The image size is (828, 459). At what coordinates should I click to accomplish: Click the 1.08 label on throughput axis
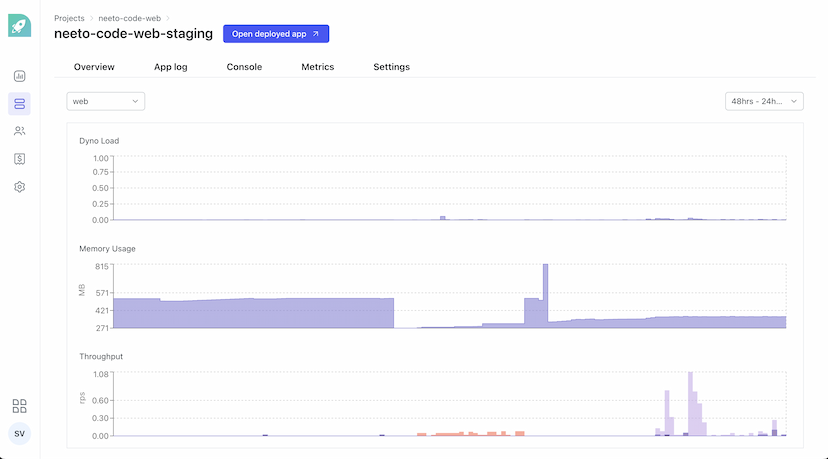tap(100, 374)
